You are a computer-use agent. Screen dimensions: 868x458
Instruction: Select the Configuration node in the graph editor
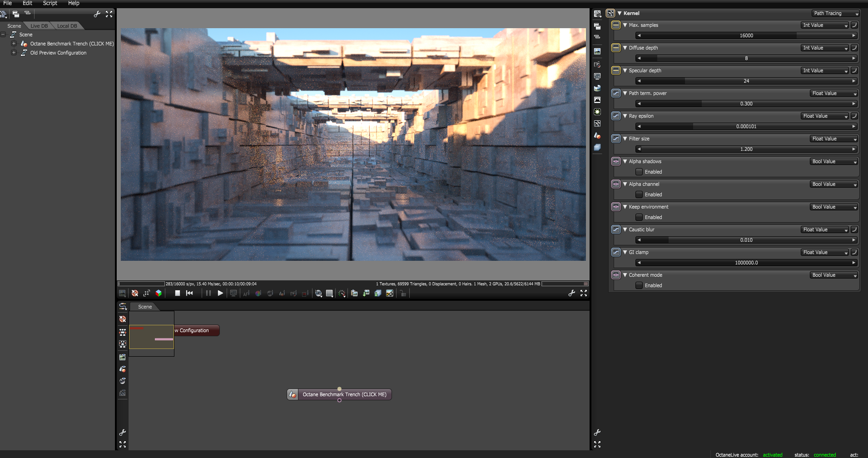(x=197, y=330)
